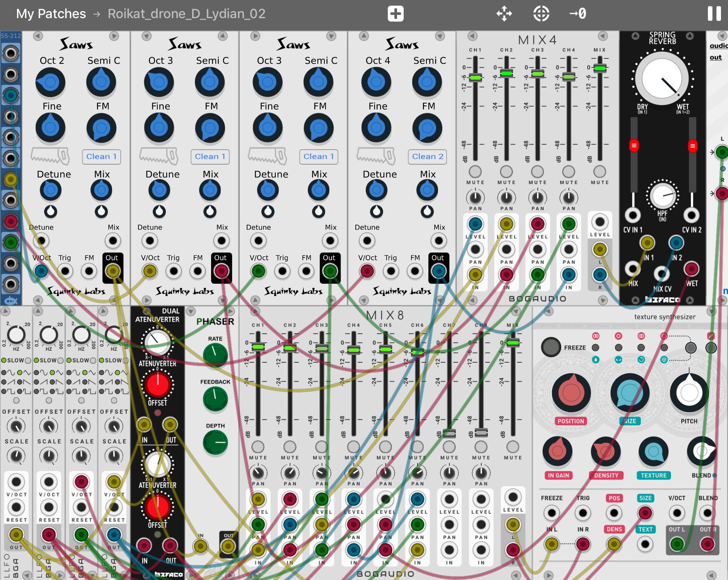
Task: Click the Oct 4 knob on Saws
Action: click(x=376, y=82)
